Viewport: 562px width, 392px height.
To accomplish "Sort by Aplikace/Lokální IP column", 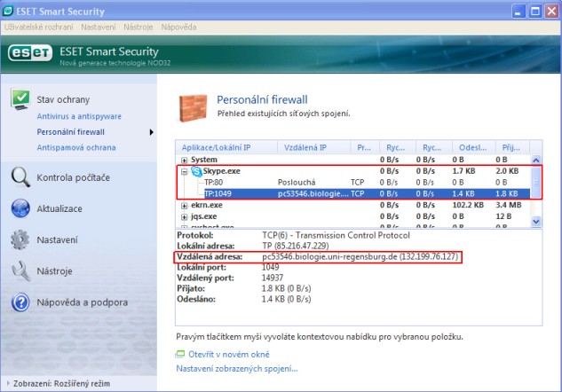I will [x=226, y=147].
